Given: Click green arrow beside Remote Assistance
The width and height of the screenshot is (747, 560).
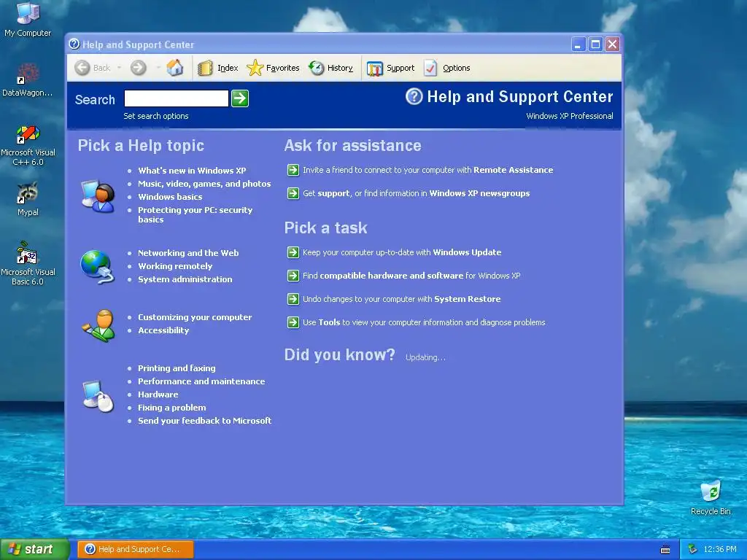Looking at the screenshot, I should [293, 170].
